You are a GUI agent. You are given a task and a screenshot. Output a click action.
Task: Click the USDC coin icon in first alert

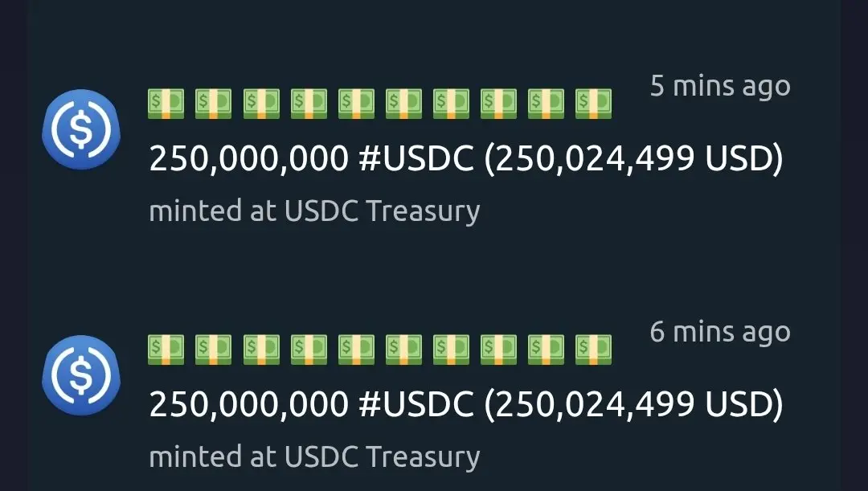click(x=81, y=129)
